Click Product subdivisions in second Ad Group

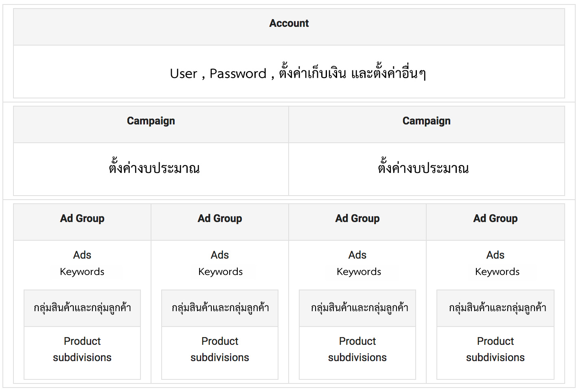tap(220, 349)
